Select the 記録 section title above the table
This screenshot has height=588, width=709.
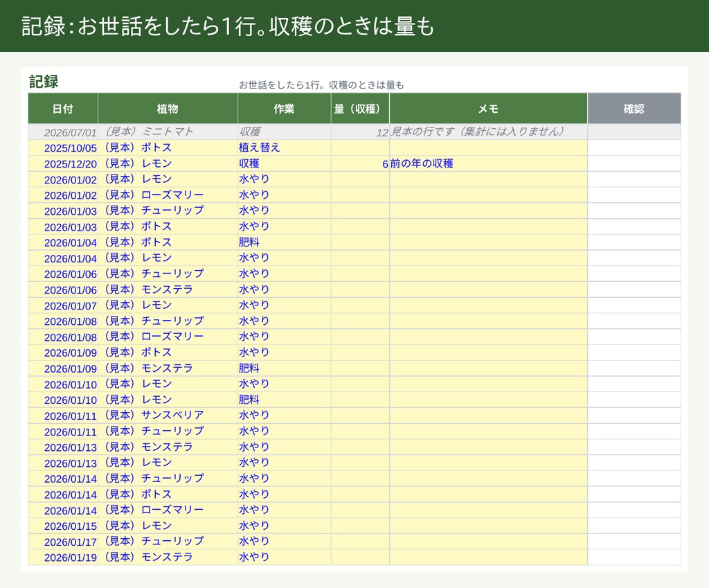tap(44, 82)
